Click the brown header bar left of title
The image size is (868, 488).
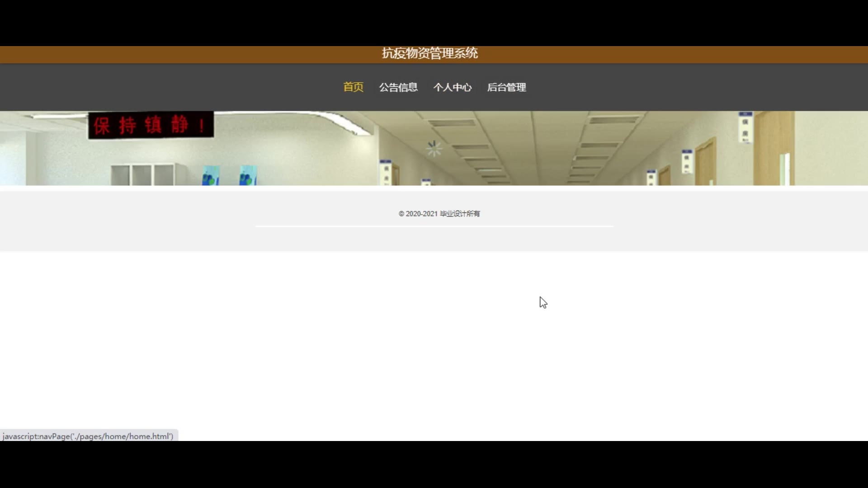pyautogui.click(x=181, y=55)
